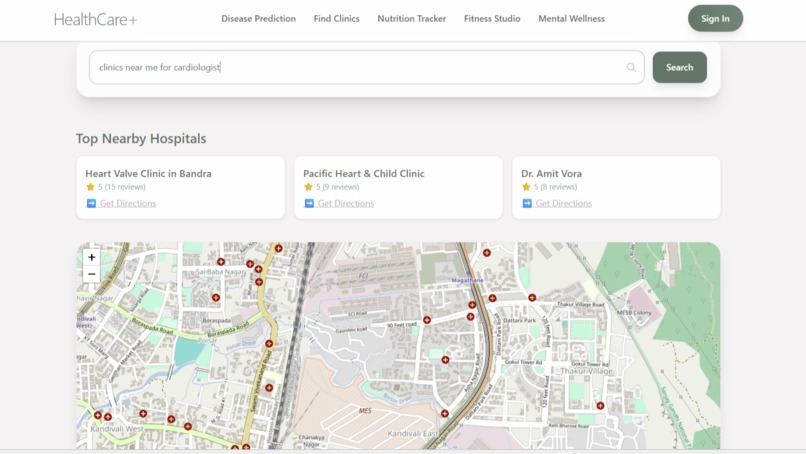Click the HealthCare+ logo
The image size is (806, 454).
coord(96,20)
